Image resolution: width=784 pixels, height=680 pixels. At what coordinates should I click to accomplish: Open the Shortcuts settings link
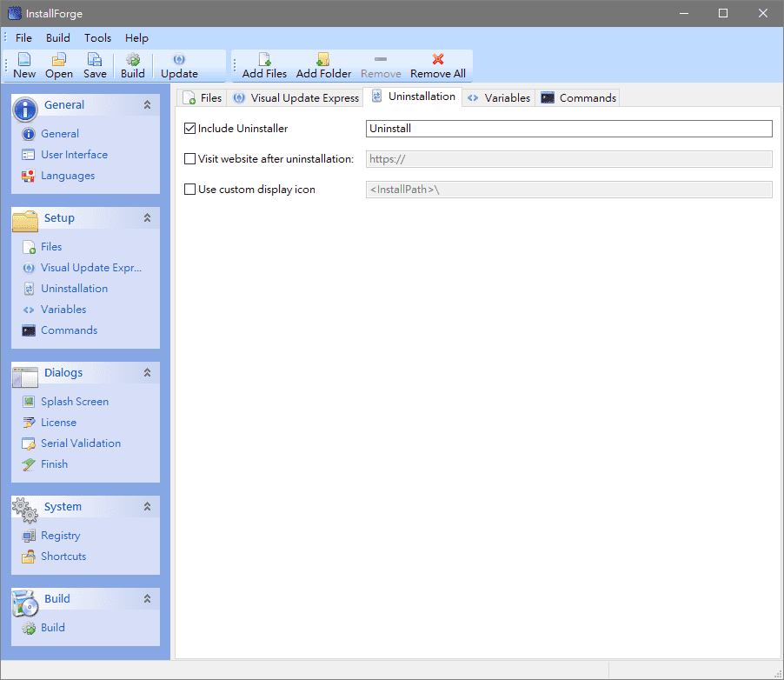(x=63, y=557)
